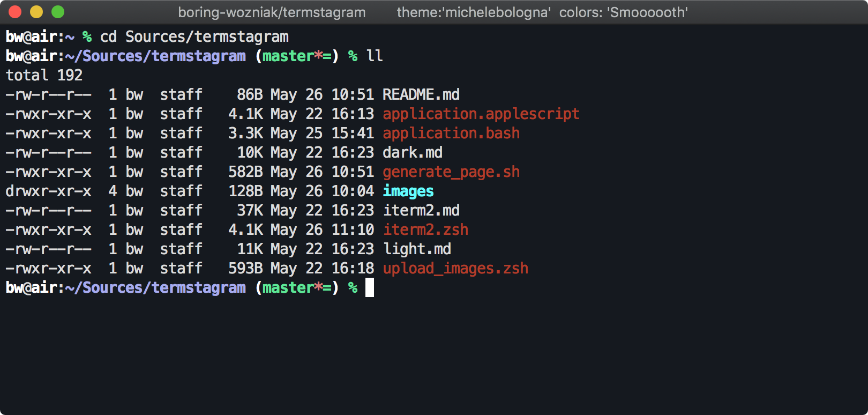Minimize the terminal using yellow button
The image size is (868, 415).
[36, 12]
